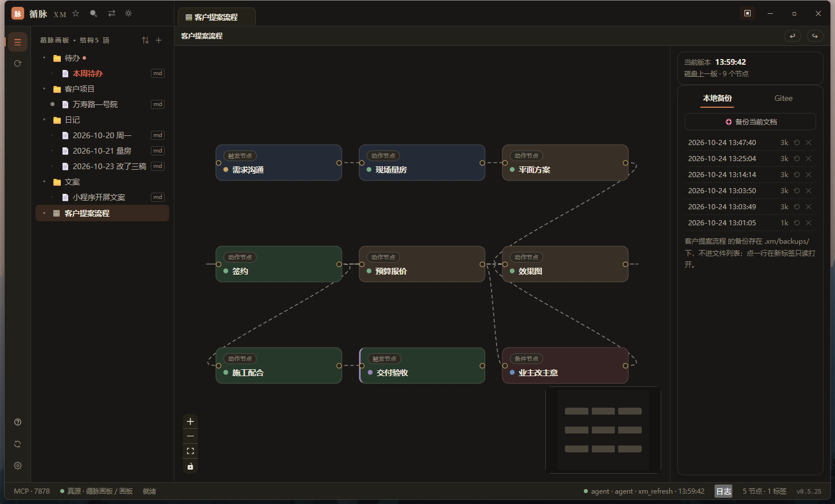Restore the 13:14:14 backup

click(797, 175)
